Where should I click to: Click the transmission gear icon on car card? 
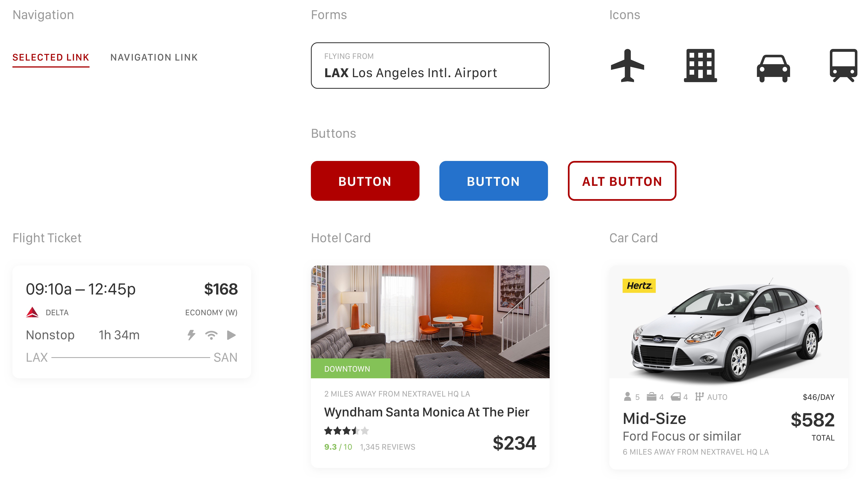pyautogui.click(x=699, y=397)
